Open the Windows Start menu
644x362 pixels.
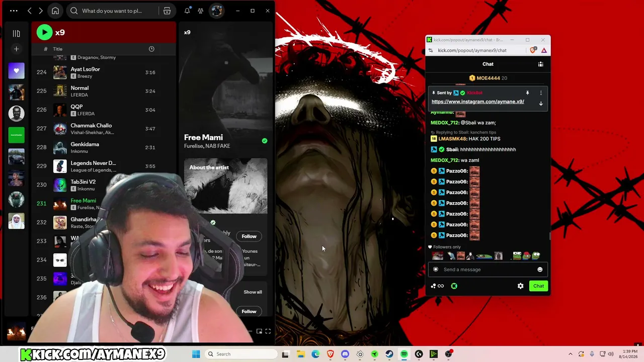pos(196,354)
